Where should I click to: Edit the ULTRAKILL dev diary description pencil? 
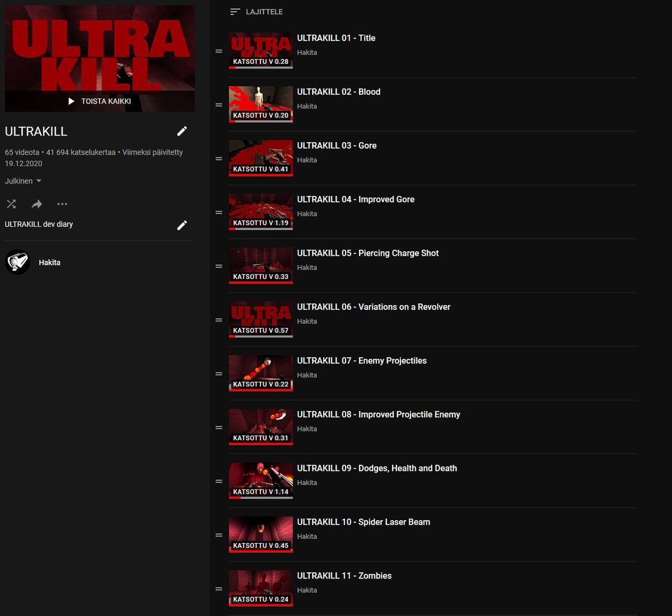click(182, 225)
